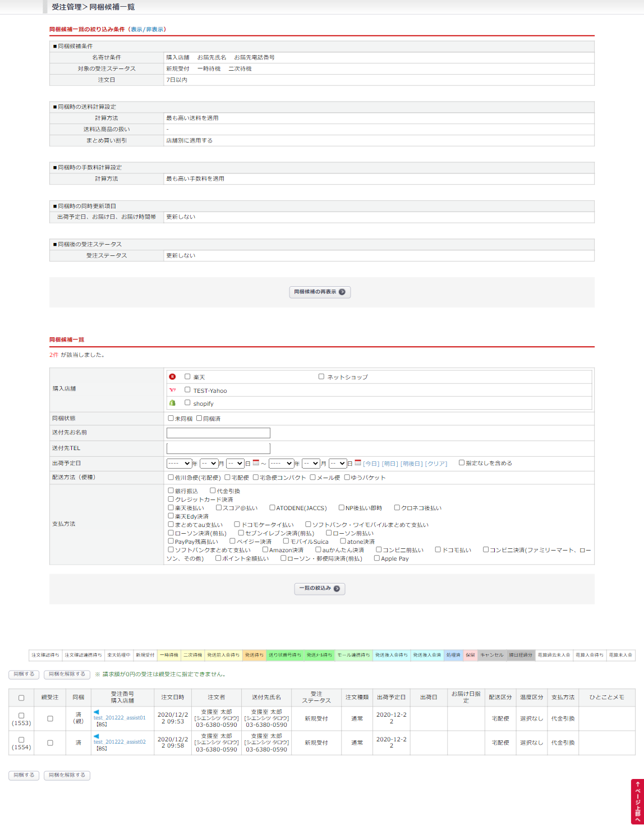Switch to the 発送待ち status tab
This screenshot has width=644, height=825.
(254, 655)
